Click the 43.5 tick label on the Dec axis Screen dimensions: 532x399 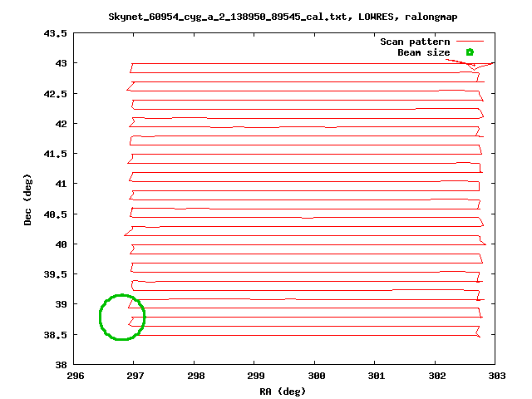point(55,33)
